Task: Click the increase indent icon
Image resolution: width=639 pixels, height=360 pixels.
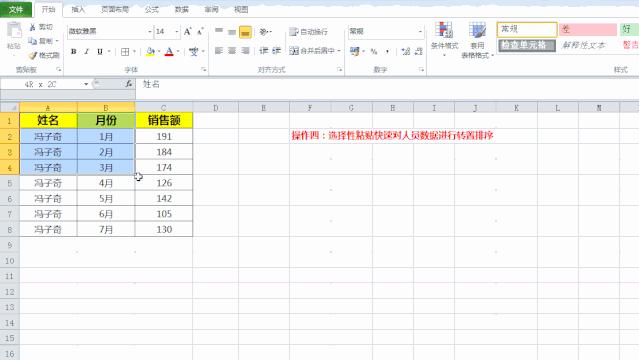Action: (277, 51)
